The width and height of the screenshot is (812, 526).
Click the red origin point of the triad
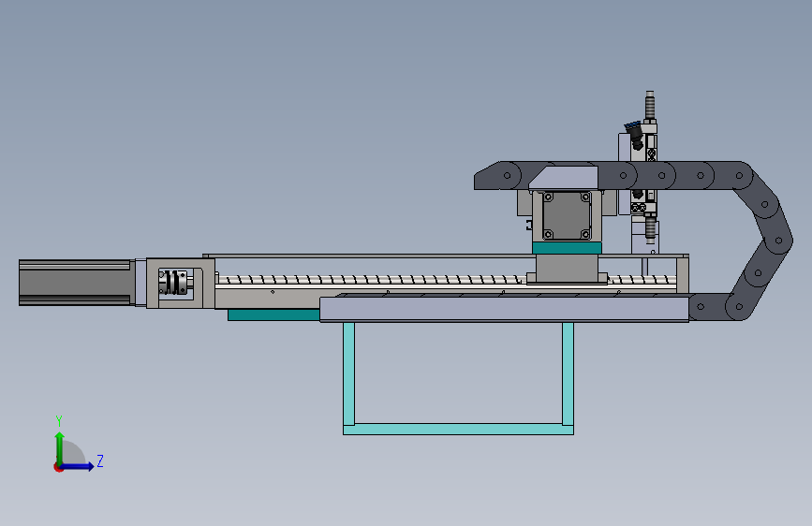(58, 467)
